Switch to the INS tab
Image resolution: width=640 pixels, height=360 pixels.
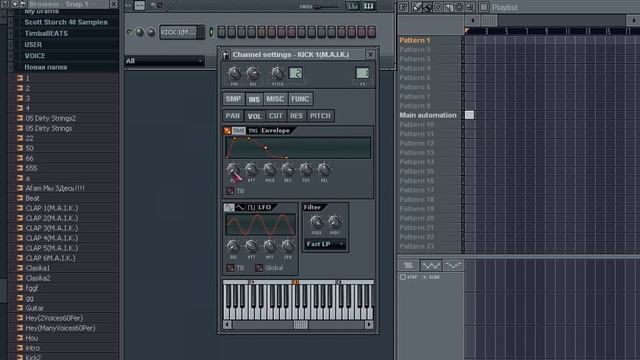[254, 99]
